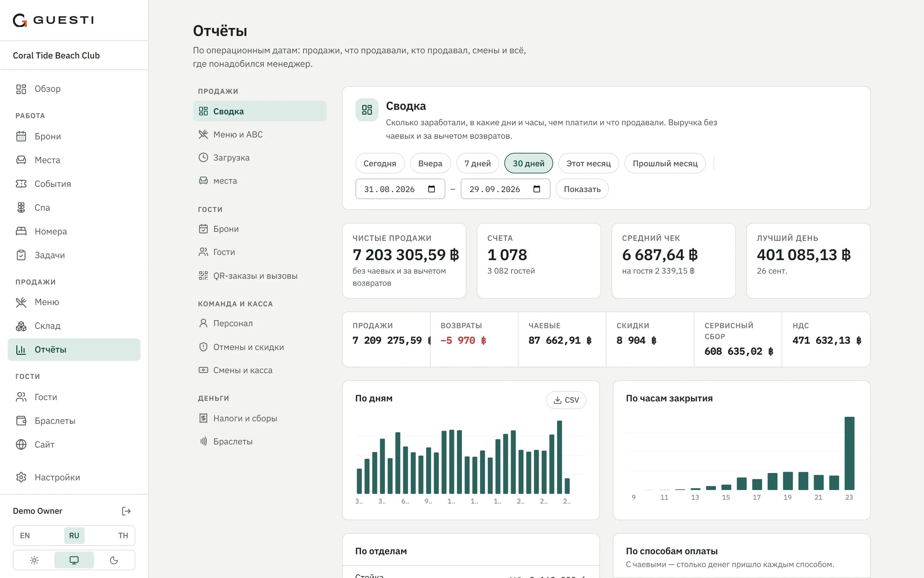This screenshot has height=578, width=924.
Task: Open События ticket icon
Action: (x=21, y=184)
